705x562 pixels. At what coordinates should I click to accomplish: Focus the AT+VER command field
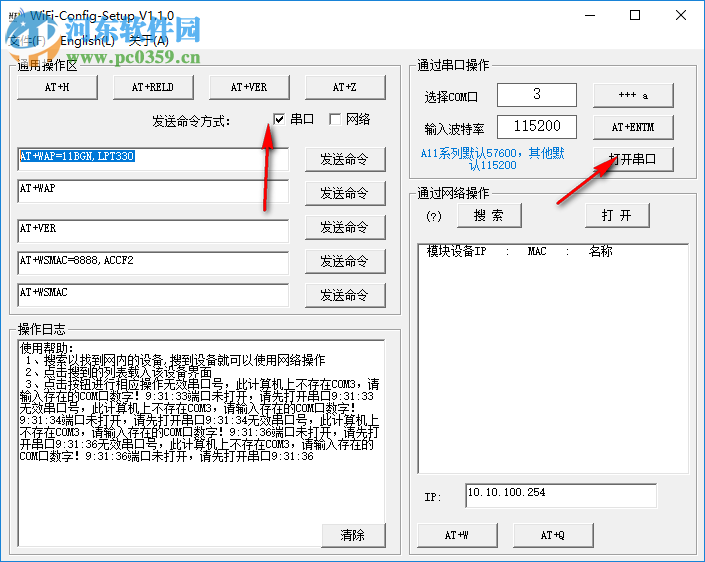[153, 231]
